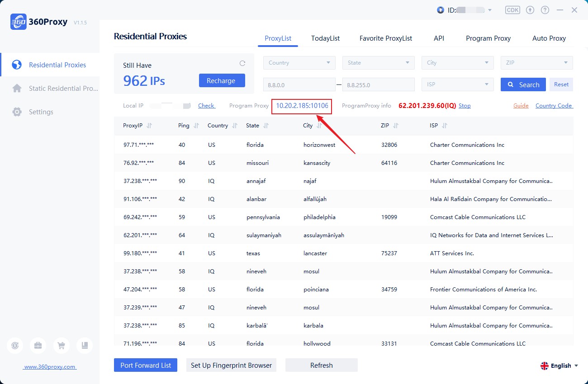
Task: Select the proxy row 62.201.***.***
Action: (x=343, y=235)
